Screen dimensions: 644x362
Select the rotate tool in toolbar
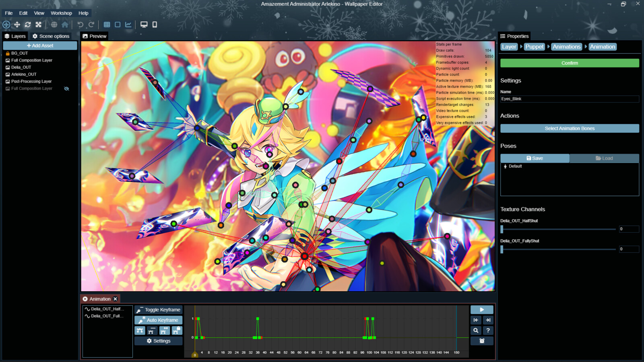[28, 25]
